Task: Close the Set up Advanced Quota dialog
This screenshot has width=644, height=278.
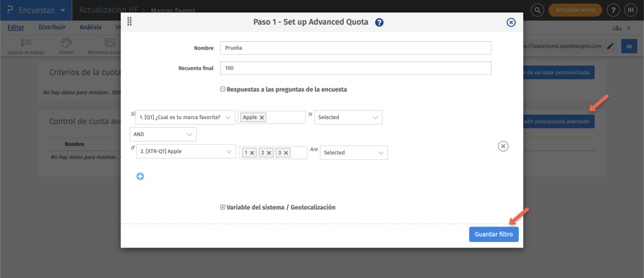Action: 511,22
